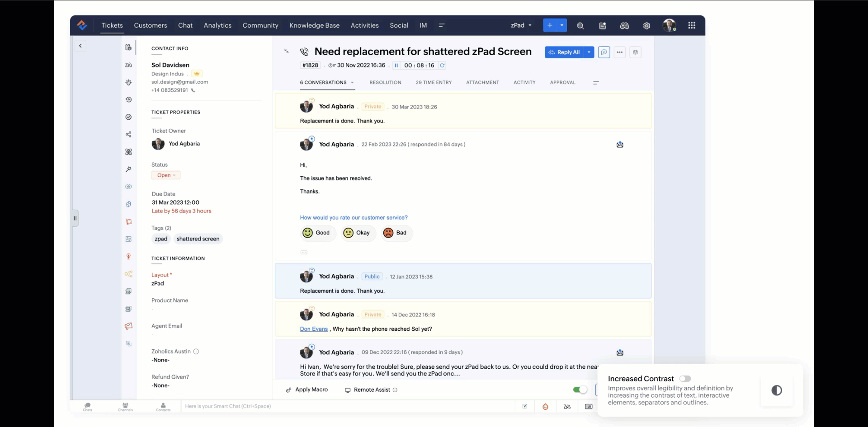
Task: Open the settings gear icon
Action: [x=646, y=26]
